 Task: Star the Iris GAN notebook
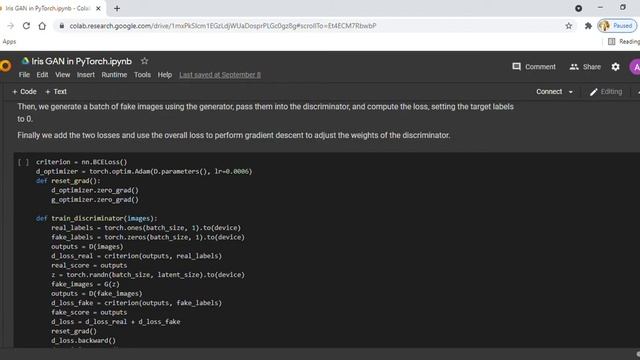(x=144, y=61)
